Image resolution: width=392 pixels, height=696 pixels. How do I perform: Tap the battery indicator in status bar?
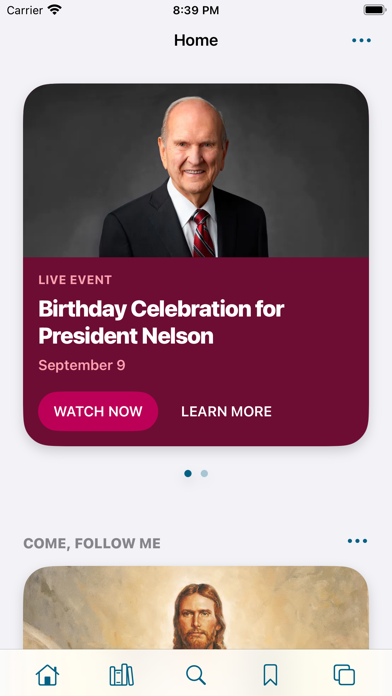pyautogui.click(x=375, y=10)
